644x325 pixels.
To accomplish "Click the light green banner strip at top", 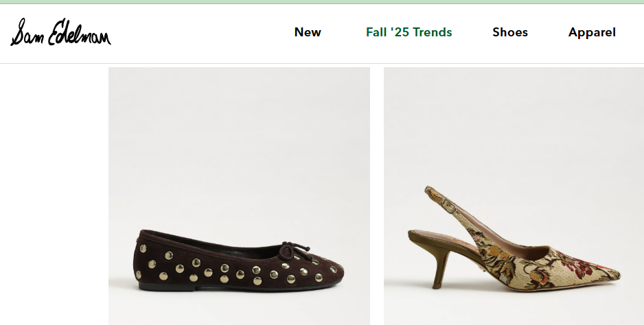I will [322, 2].
